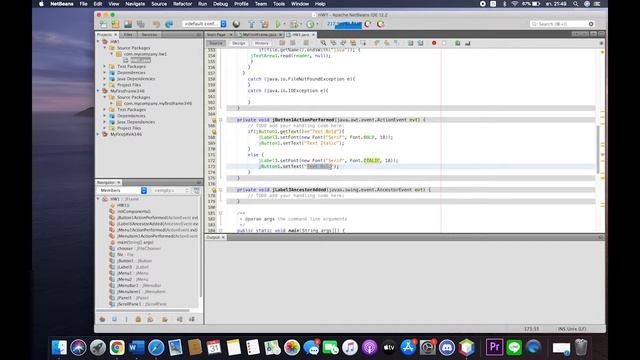The height and width of the screenshot is (360, 640).
Task: Click the Open Project toolbar icon
Action: [x=128, y=24]
